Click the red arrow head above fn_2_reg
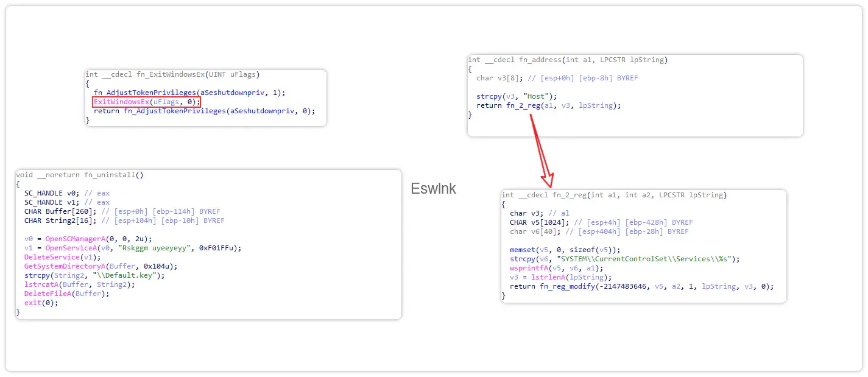The width and height of the screenshot is (868, 377). click(x=549, y=180)
